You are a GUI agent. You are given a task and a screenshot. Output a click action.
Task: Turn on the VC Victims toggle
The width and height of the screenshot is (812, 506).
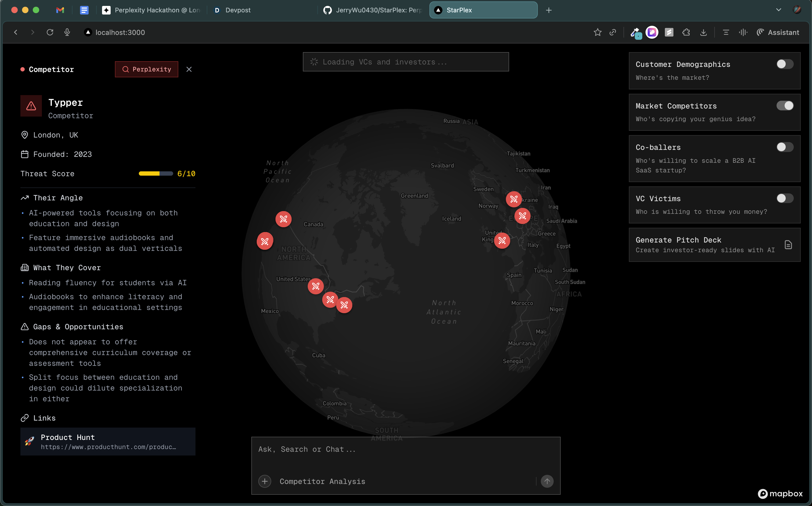point(785,198)
